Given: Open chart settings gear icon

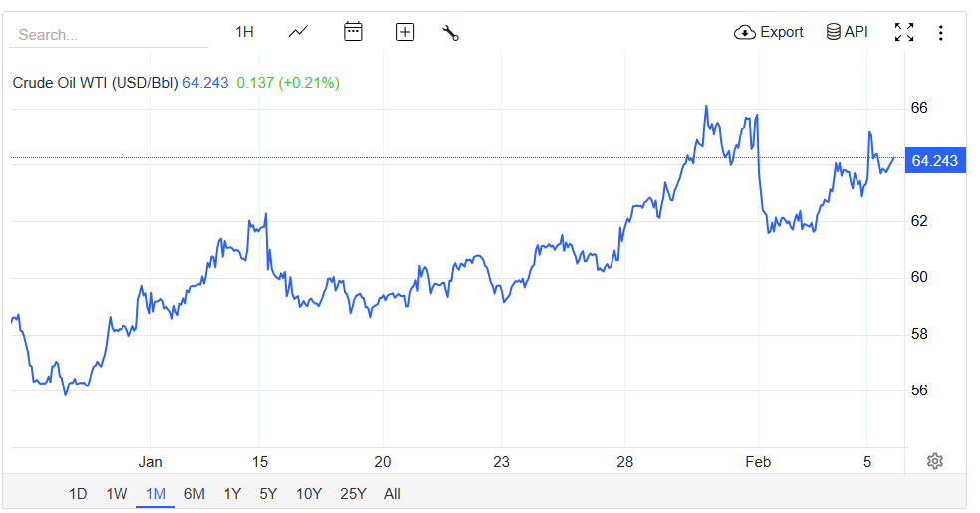Looking at the screenshot, I should tap(934, 461).
